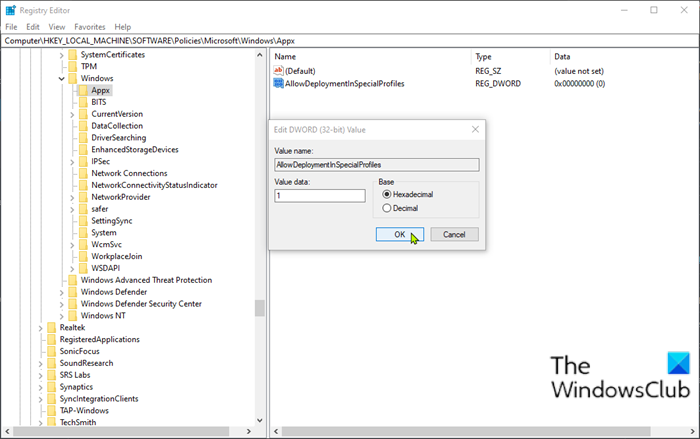The width and height of the screenshot is (700, 439).
Task: Open the File menu
Action: click(11, 27)
